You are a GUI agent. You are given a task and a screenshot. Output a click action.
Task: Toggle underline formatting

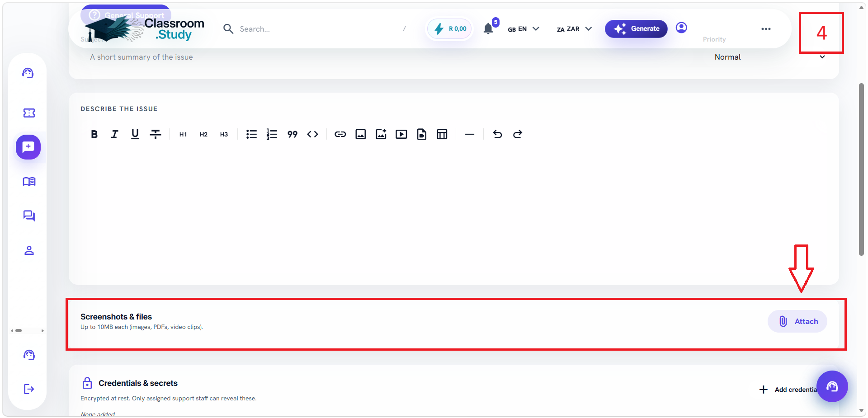135,134
